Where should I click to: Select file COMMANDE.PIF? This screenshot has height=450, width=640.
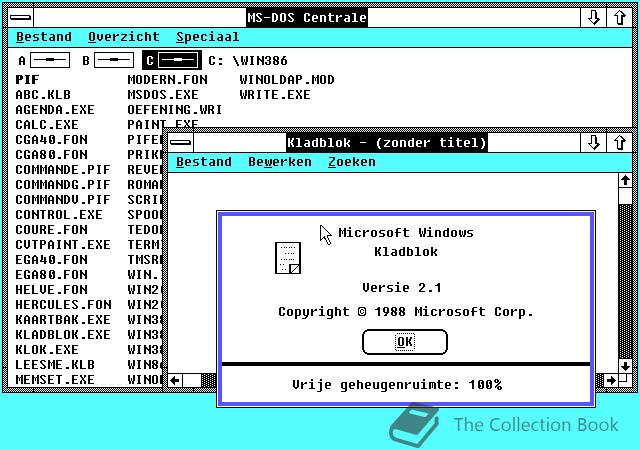(x=63, y=169)
